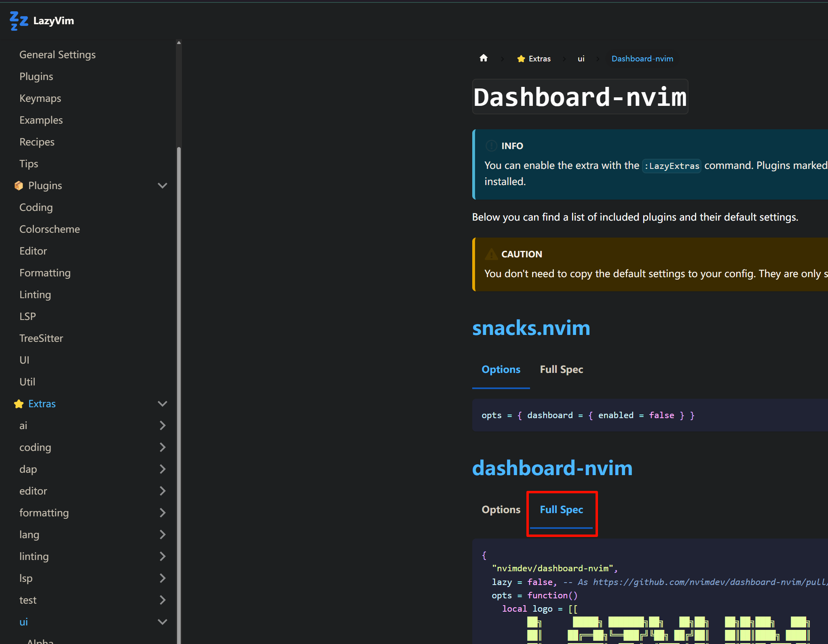The height and width of the screenshot is (644, 828).
Task: Open Linting plugins page
Action: pyautogui.click(x=35, y=295)
